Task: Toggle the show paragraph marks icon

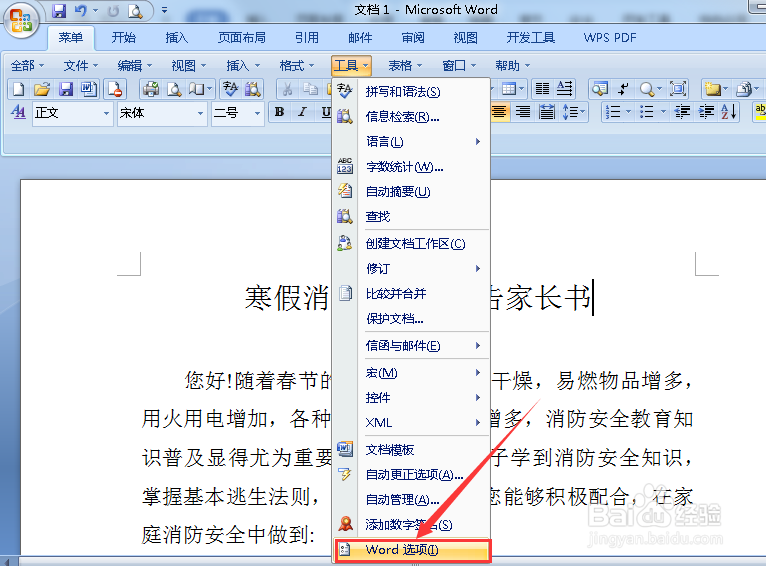Action: (623, 89)
